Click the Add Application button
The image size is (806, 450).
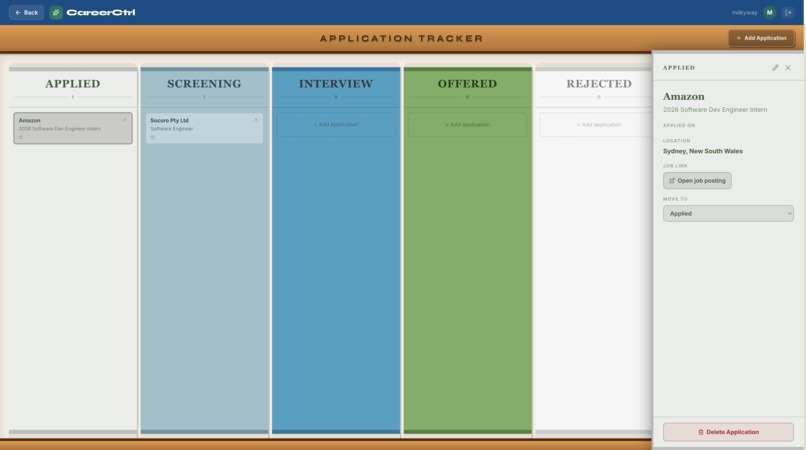pos(761,38)
